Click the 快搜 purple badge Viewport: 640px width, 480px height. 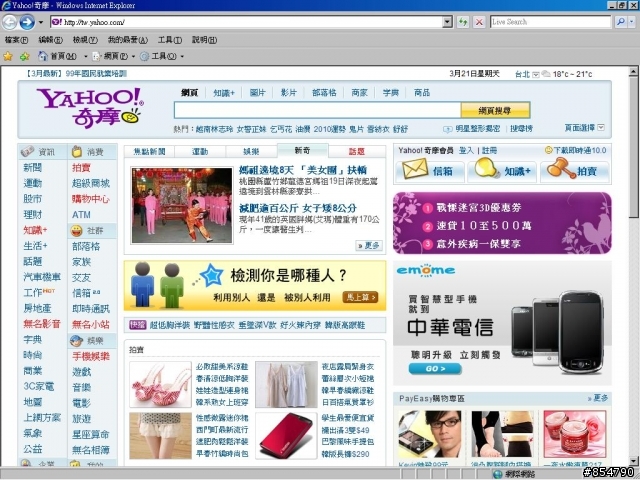(x=138, y=325)
